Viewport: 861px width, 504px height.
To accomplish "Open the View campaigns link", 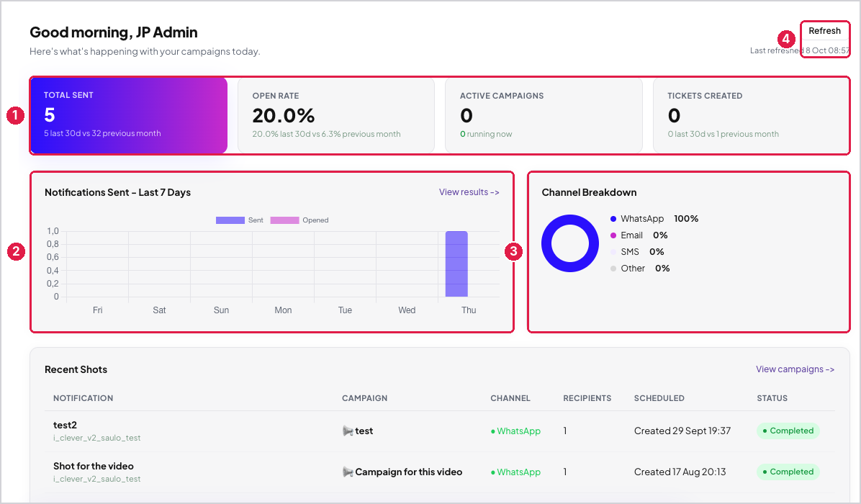I will 795,369.
